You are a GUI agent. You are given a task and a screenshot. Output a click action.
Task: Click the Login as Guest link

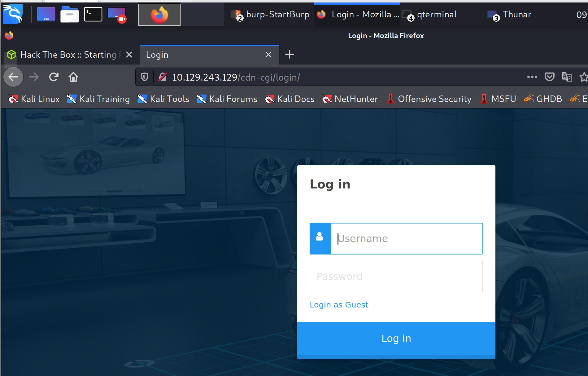coord(339,305)
